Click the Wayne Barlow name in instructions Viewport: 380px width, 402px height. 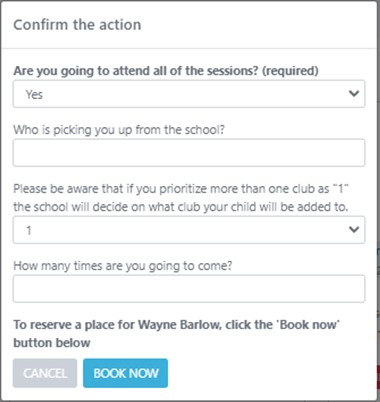(x=180, y=325)
